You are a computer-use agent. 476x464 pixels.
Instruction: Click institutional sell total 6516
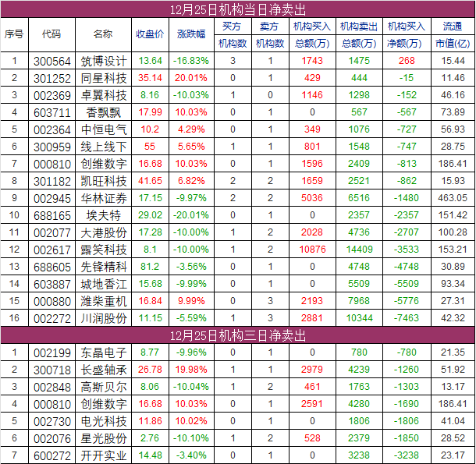[x=359, y=198]
